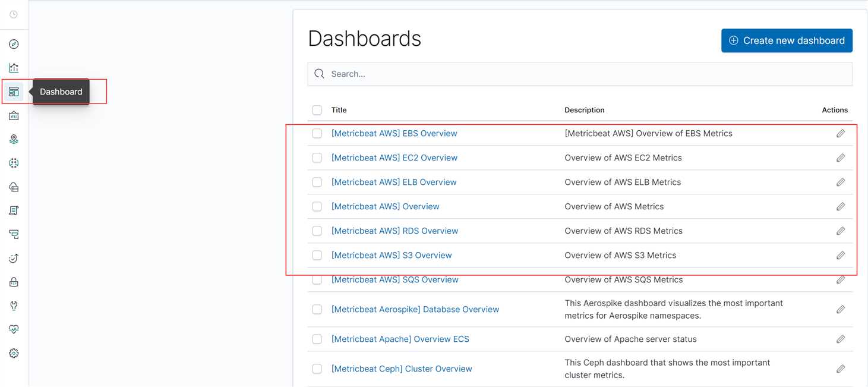Open the APM sidebar icon
The width and height of the screenshot is (868, 387).
click(x=14, y=234)
